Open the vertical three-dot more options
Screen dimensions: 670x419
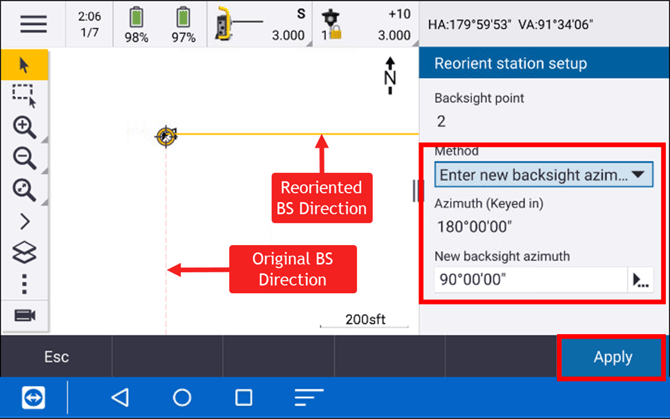tap(24, 284)
